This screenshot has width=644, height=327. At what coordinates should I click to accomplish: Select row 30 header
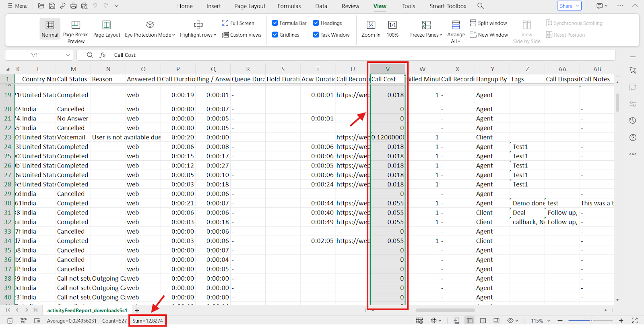pyautogui.click(x=8, y=203)
